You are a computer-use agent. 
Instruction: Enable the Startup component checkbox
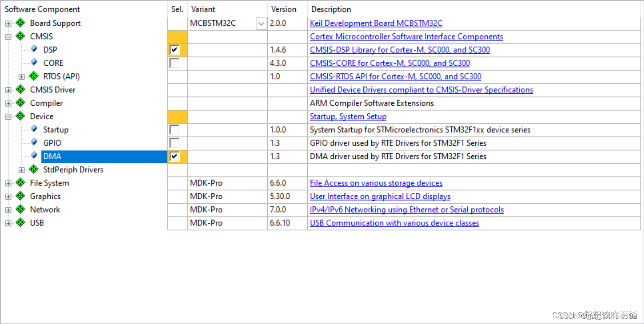[x=175, y=130]
